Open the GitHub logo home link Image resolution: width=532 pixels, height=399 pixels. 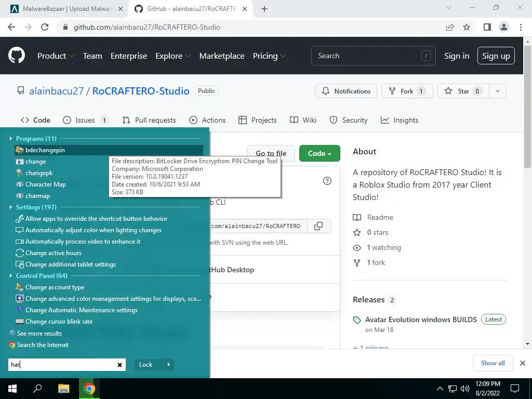17,56
